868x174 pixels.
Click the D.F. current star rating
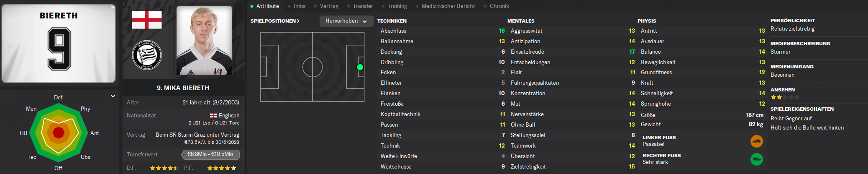pos(164,168)
